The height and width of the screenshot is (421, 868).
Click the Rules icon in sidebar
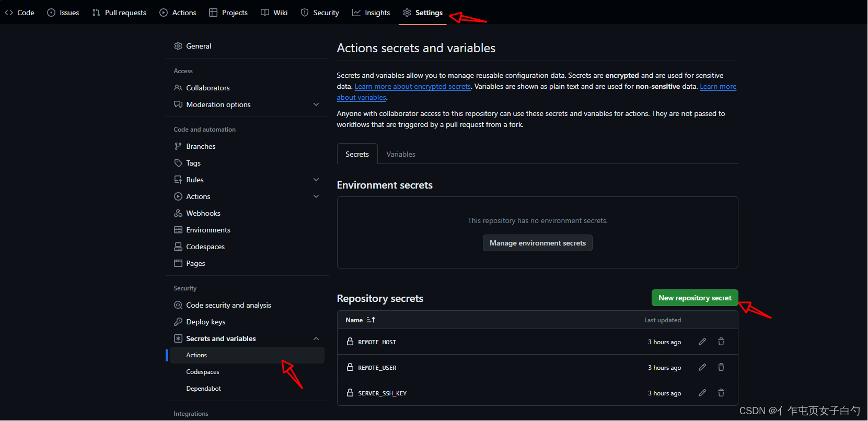(x=178, y=180)
